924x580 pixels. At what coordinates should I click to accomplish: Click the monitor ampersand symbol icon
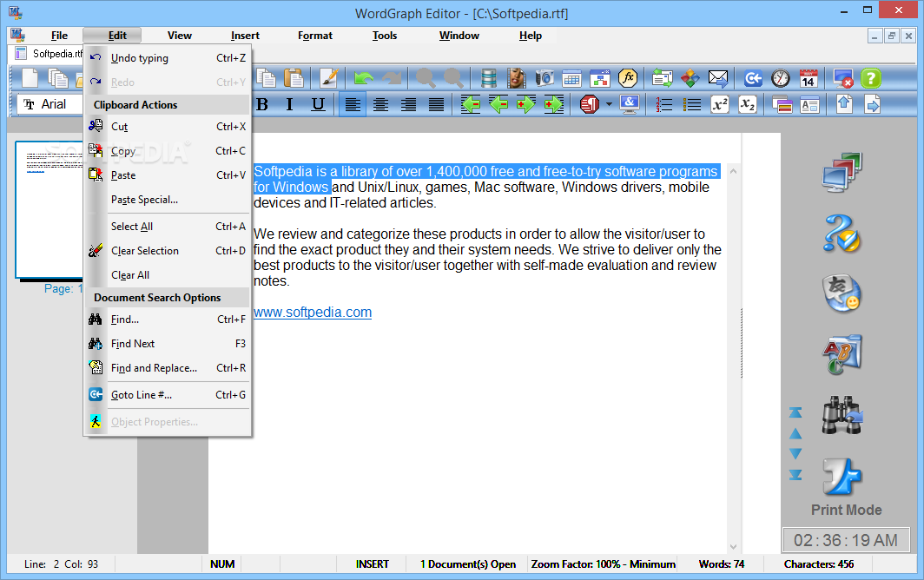point(629,105)
